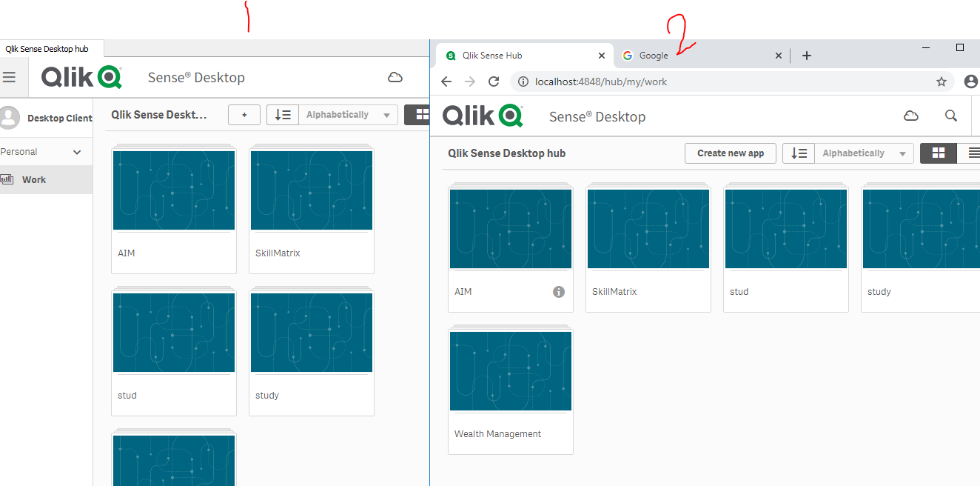
Task: Click the cloud icon in the browser hub header
Action: (x=911, y=116)
